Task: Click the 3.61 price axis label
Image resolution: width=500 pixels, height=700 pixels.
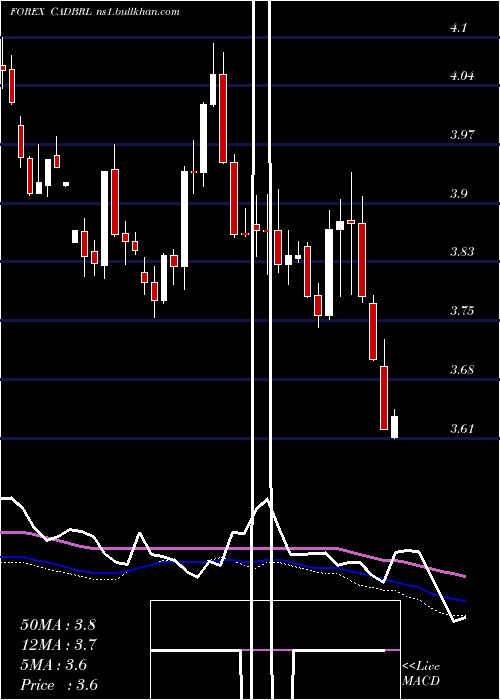Action: click(462, 429)
